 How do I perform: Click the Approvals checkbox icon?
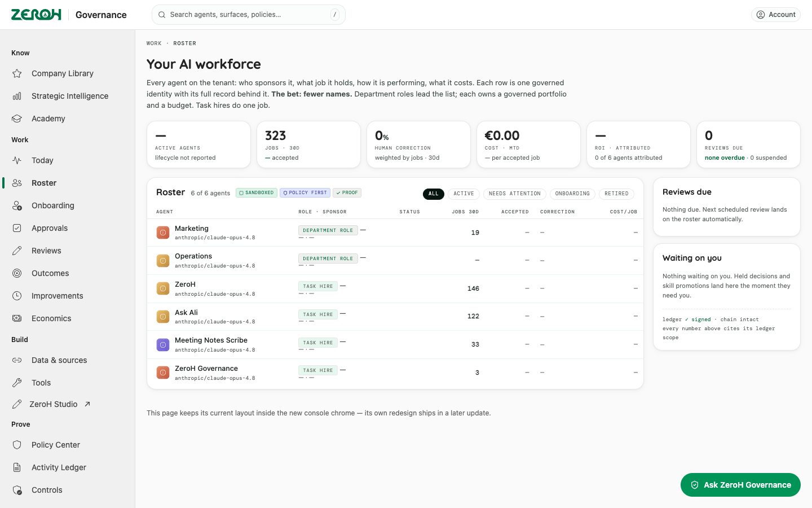coord(17,228)
